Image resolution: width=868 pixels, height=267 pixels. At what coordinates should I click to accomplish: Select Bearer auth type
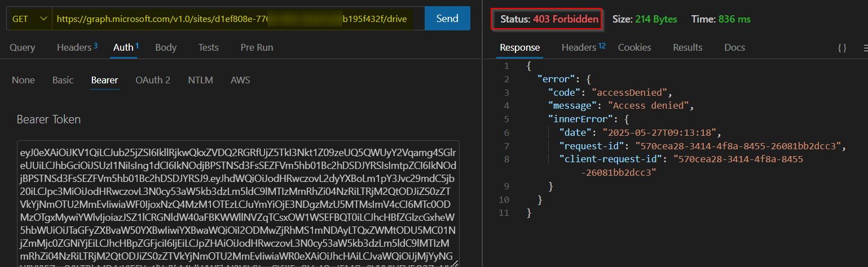[x=104, y=80]
